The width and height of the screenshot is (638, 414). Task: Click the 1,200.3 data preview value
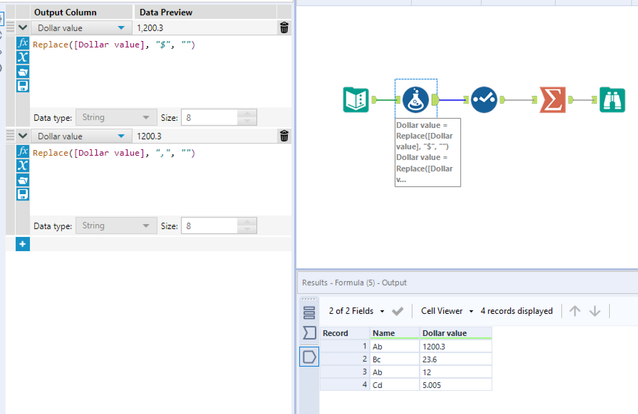[150, 28]
